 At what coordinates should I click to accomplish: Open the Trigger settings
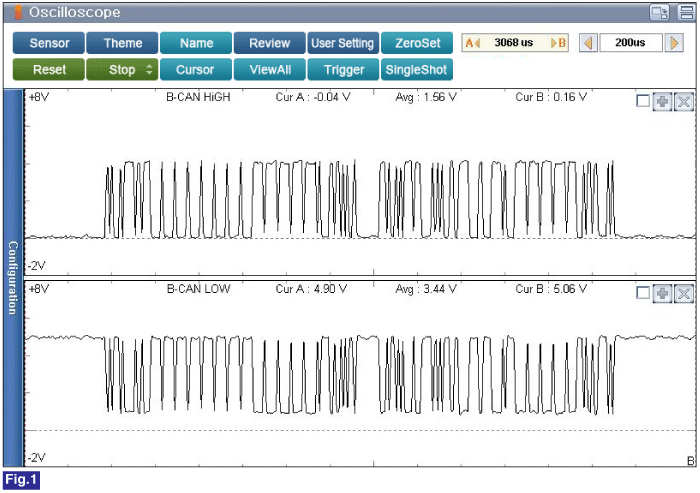[343, 70]
